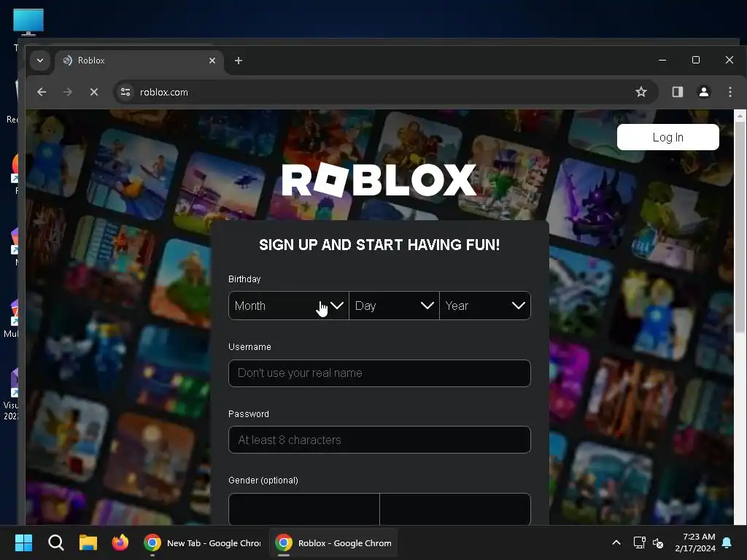
Task: Launch Firefox from the taskbar
Action: (x=120, y=542)
